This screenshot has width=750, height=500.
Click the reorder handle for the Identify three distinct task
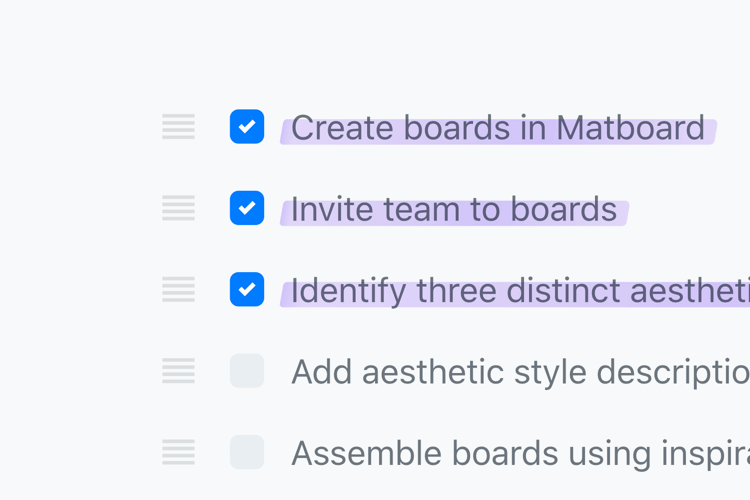pyautogui.click(x=178, y=289)
